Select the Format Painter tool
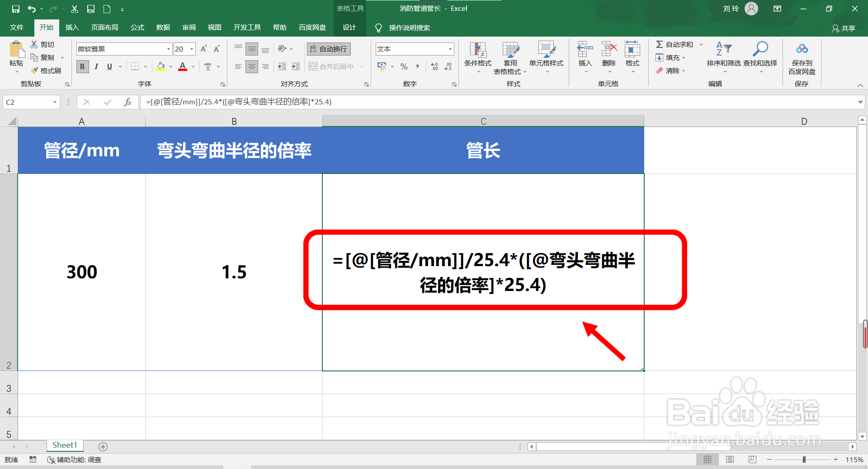 click(x=47, y=70)
